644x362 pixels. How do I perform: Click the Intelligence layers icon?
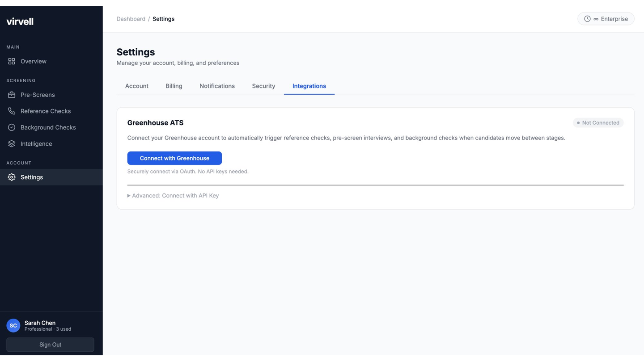point(12,143)
